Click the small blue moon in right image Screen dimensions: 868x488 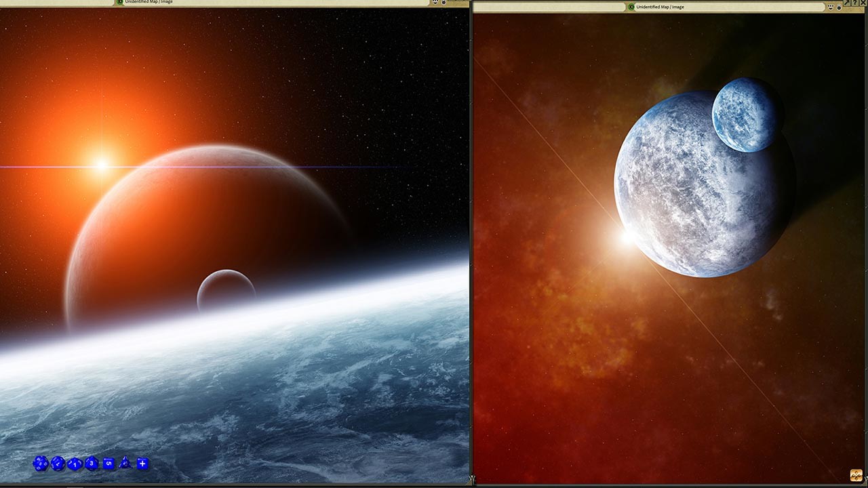pos(747,115)
